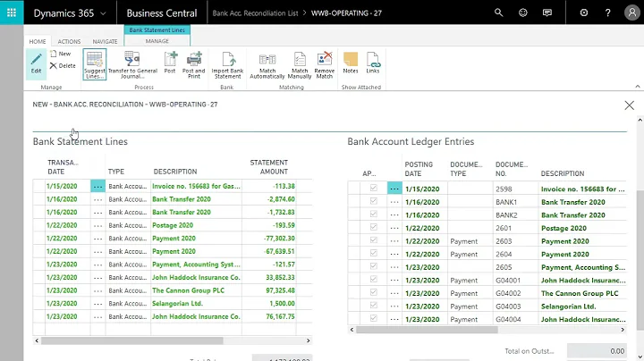Sort by Posting Date column header

pos(419,169)
